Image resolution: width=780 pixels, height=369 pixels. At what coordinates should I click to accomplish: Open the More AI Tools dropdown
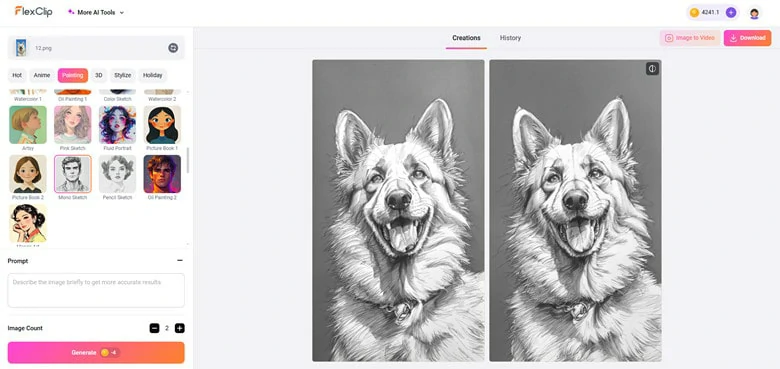tap(96, 12)
